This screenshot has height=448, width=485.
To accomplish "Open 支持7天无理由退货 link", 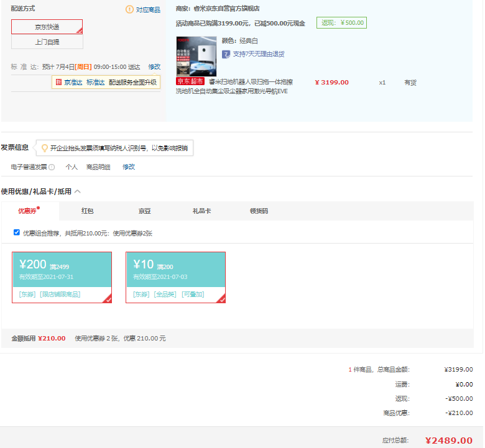I will click(x=259, y=54).
